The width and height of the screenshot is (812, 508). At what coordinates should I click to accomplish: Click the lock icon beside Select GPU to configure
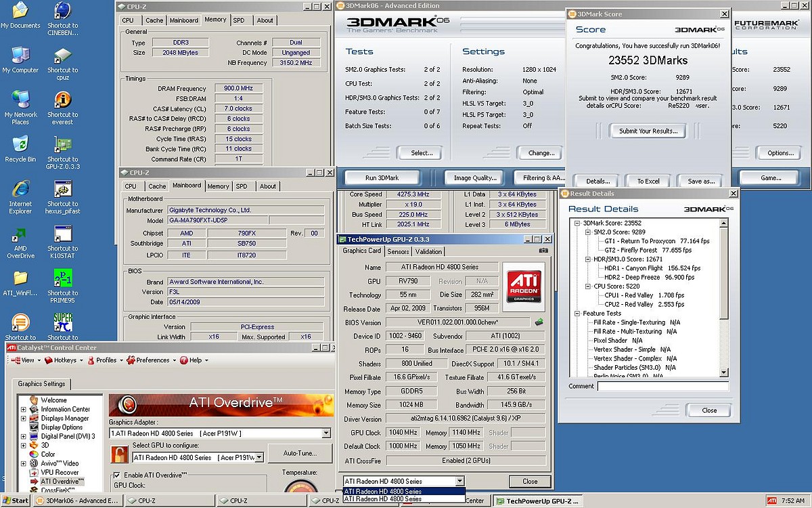120,454
